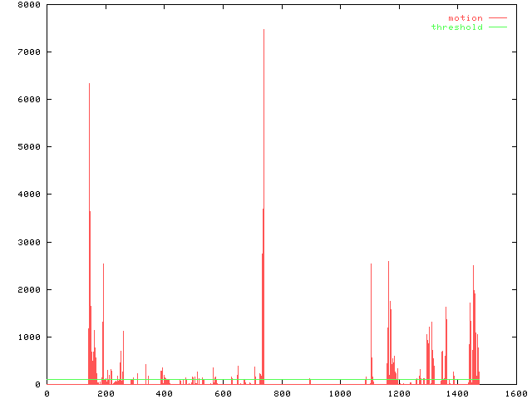This screenshot has width=532, height=399.
Task: Click the 200 x-axis tick label
Action: 105,393
